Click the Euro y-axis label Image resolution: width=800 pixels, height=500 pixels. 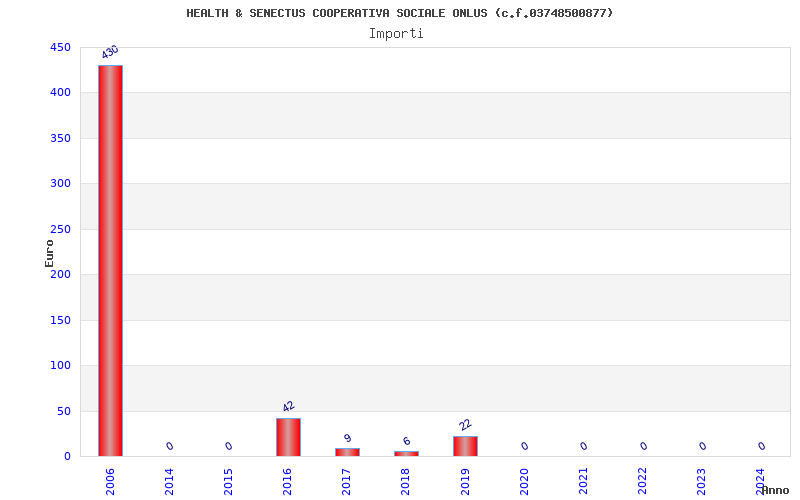pyautogui.click(x=49, y=253)
